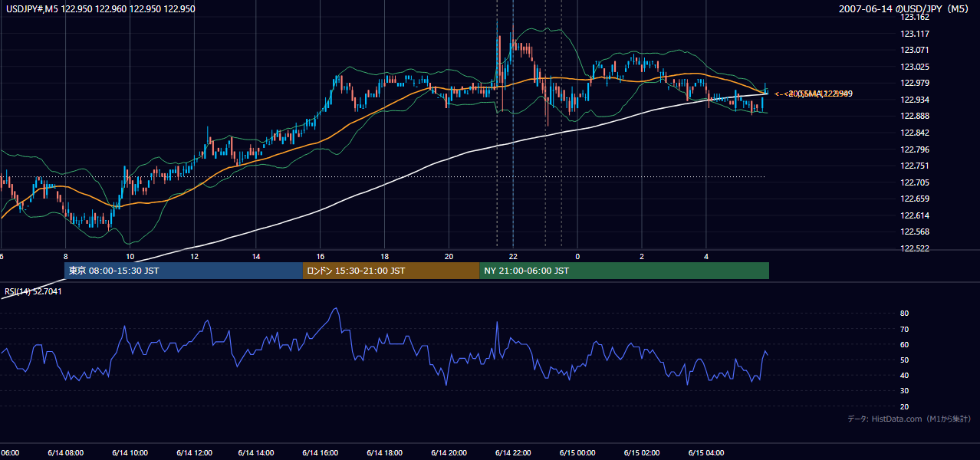Click price axis label 123.071
The width and height of the screenshot is (980, 460).
tap(915, 50)
